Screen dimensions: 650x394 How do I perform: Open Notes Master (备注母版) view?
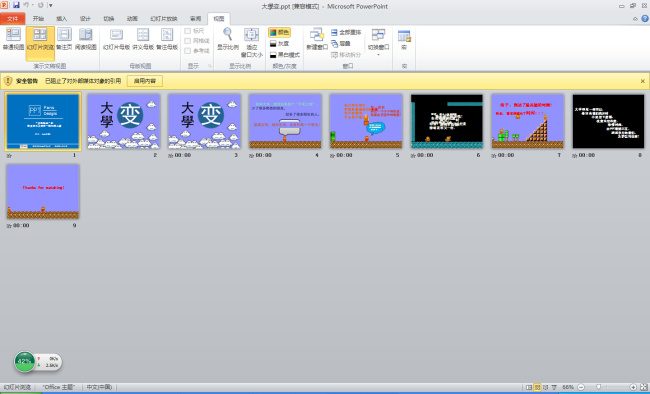[167, 39]
